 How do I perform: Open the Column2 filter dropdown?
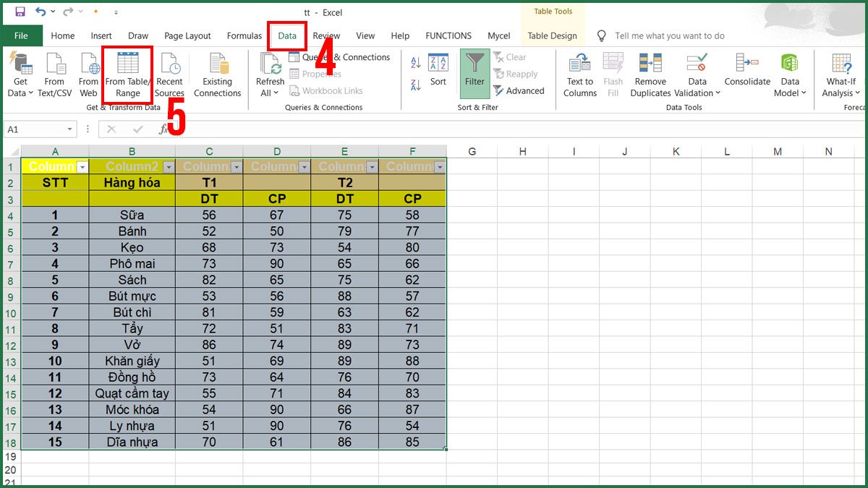pos(169,166)
